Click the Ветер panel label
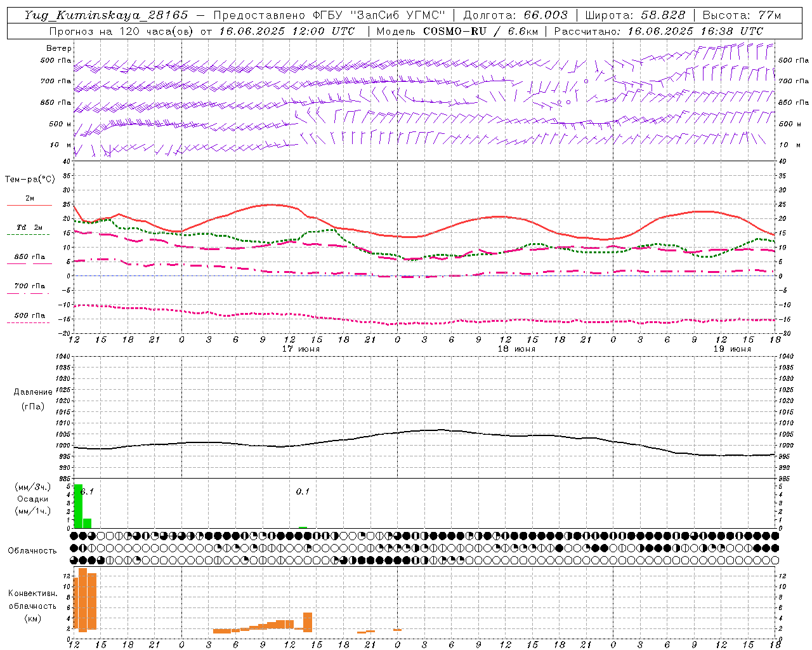Screen dimensions: 812x650 (58, 48)
